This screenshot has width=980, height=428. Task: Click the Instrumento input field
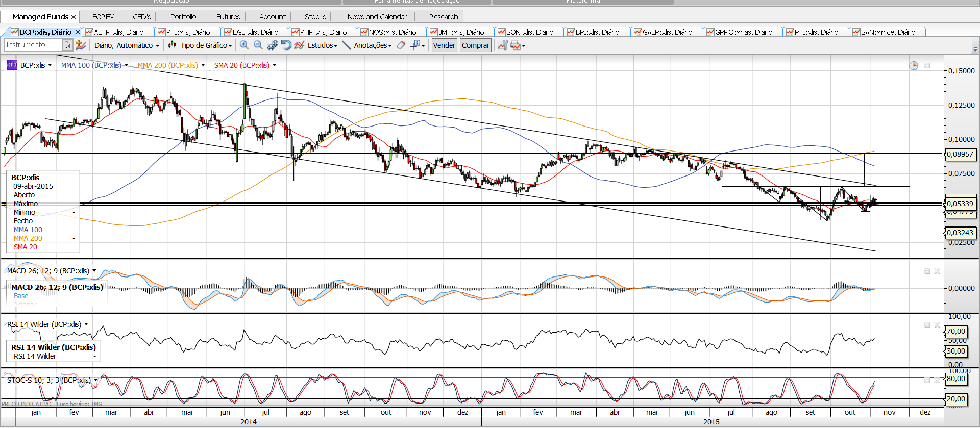click(33, 45)
